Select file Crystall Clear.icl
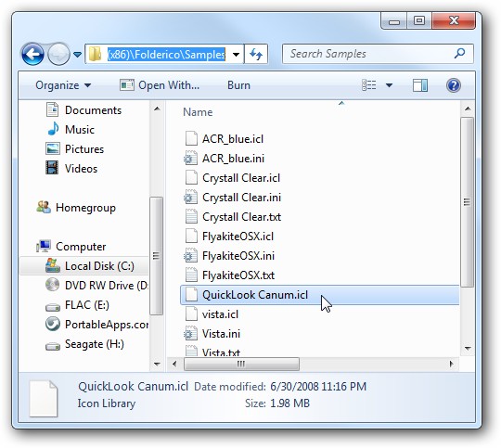Screen dimensions: 501x448 tap(241, 178)
